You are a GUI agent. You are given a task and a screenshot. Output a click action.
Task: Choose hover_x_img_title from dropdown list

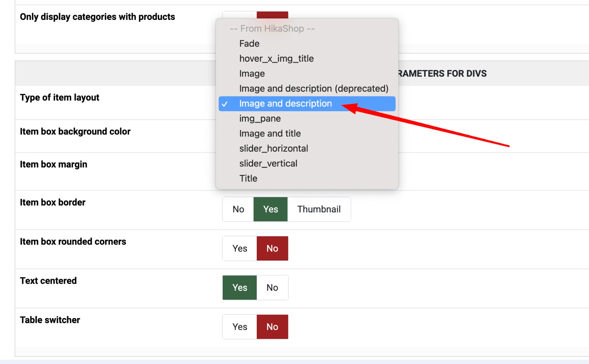pos(276,59)
